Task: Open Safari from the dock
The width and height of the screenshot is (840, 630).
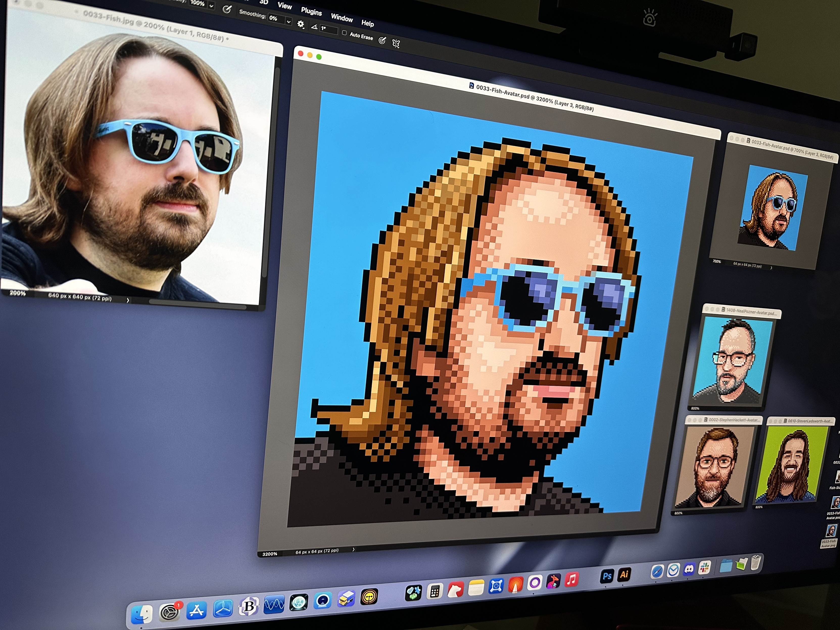Action: point(657,571)
